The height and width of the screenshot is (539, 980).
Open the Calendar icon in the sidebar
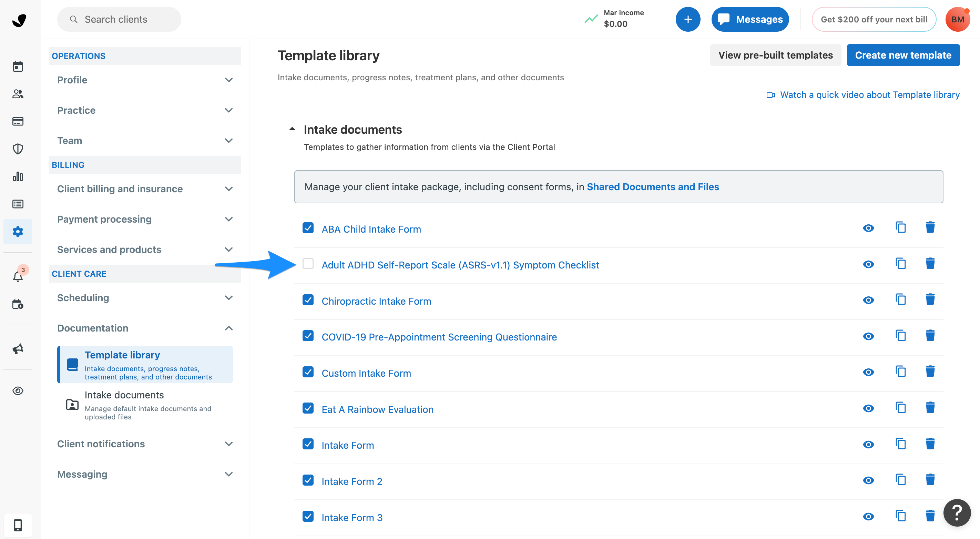tap(18, 66)
